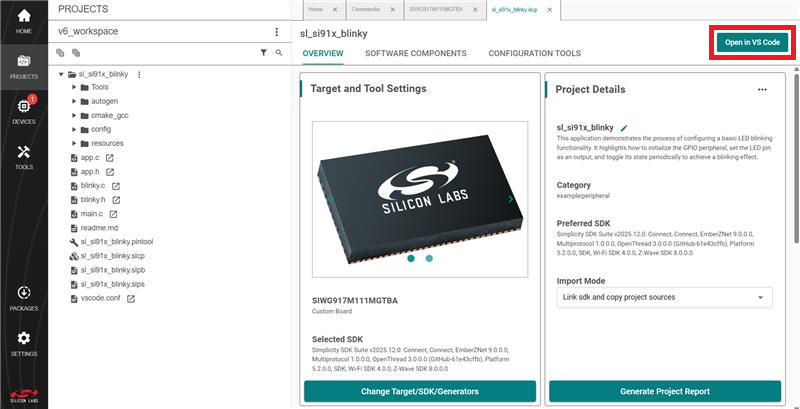Expand the resources folder
The image size is (800, 409).
tap(74, 143)
